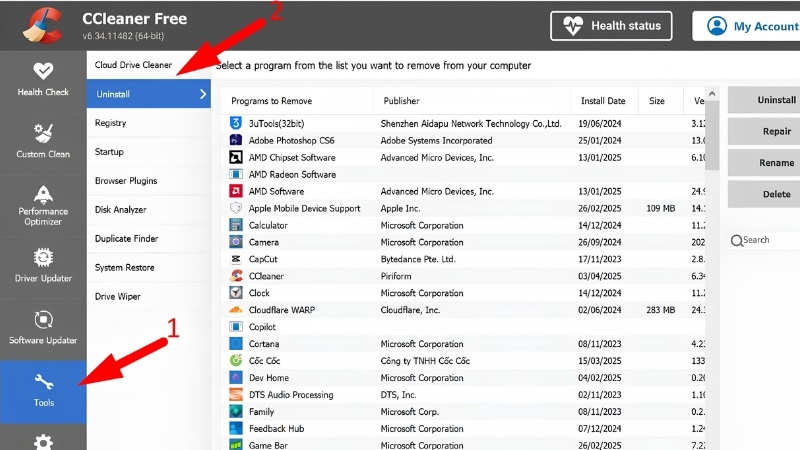Click the '109 MB' size cell

[x=661, y=208]
